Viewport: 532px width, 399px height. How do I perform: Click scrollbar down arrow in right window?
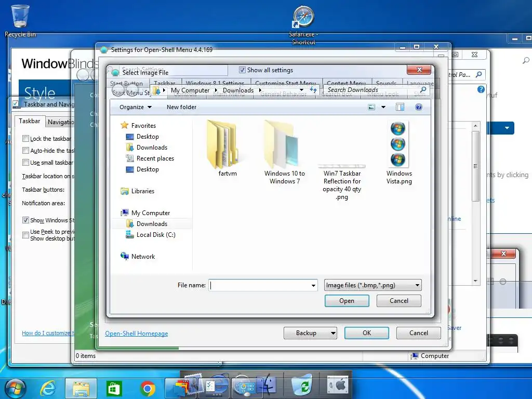[x=475, y=281]
